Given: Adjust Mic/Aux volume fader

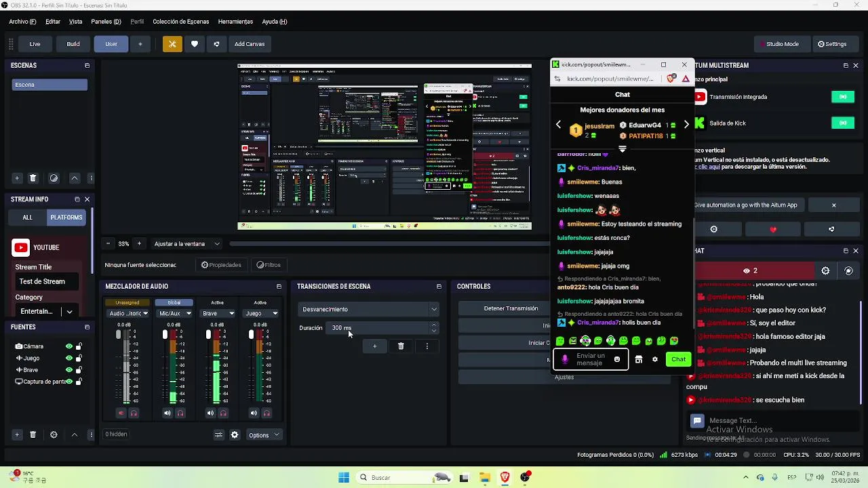Looking at the screenshot, I should click(x=165, y=335).
